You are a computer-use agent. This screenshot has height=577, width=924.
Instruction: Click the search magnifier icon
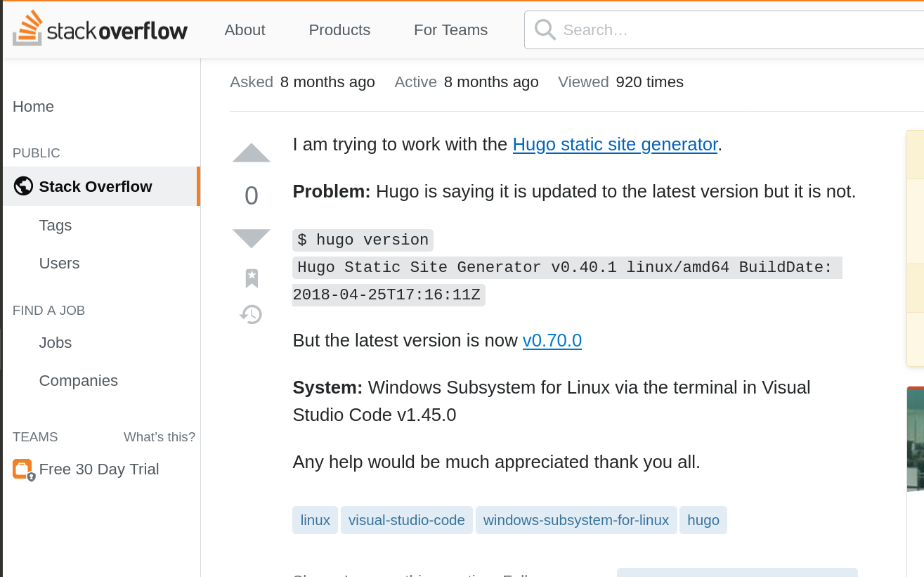(x=545, y=30)
